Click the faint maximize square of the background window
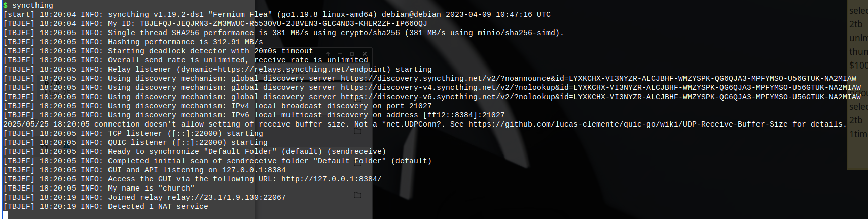The width and height of the screenshot is (868, 219). tap(352, 54)
